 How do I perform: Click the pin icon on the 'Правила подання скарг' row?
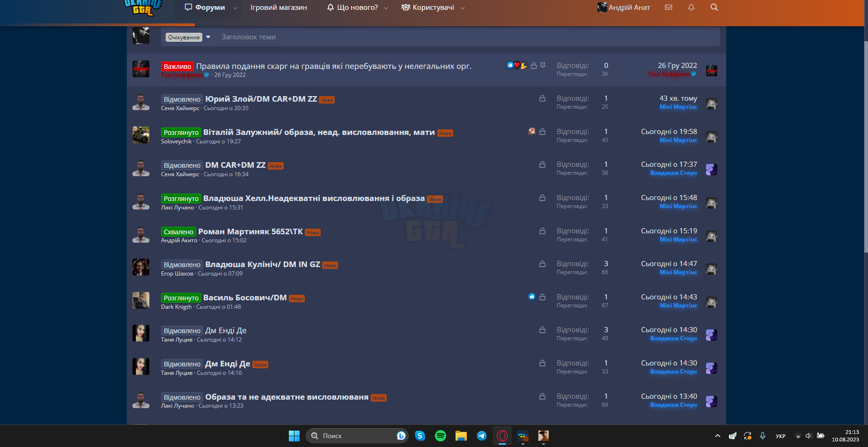[x=543, y=66]
